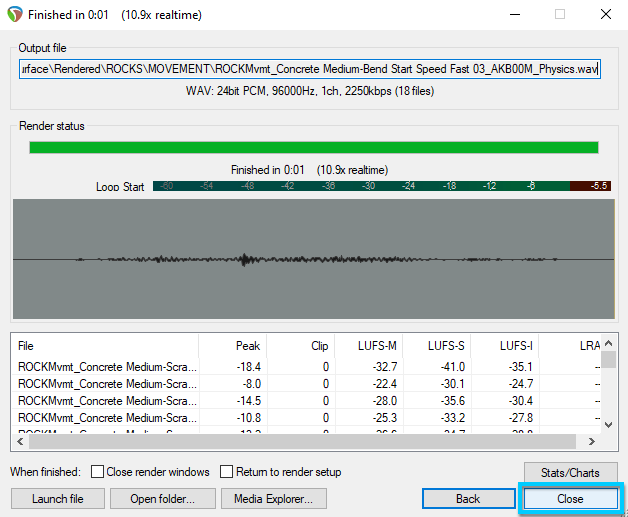Image resolution: width=628 pixels, height=517 pixels.
Task: Click the file list scroll down arrow
Action: click(608, 424)
